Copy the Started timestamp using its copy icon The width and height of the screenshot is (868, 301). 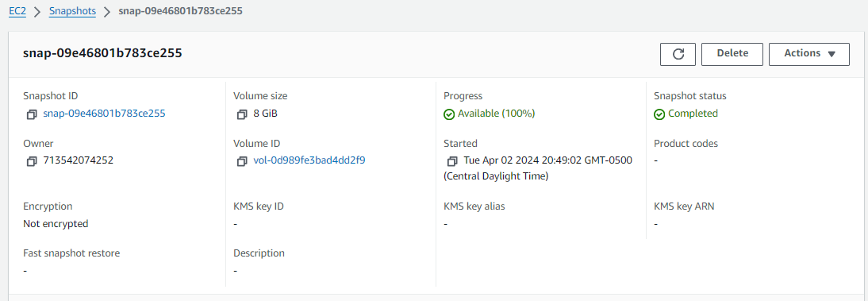[452, 161]
